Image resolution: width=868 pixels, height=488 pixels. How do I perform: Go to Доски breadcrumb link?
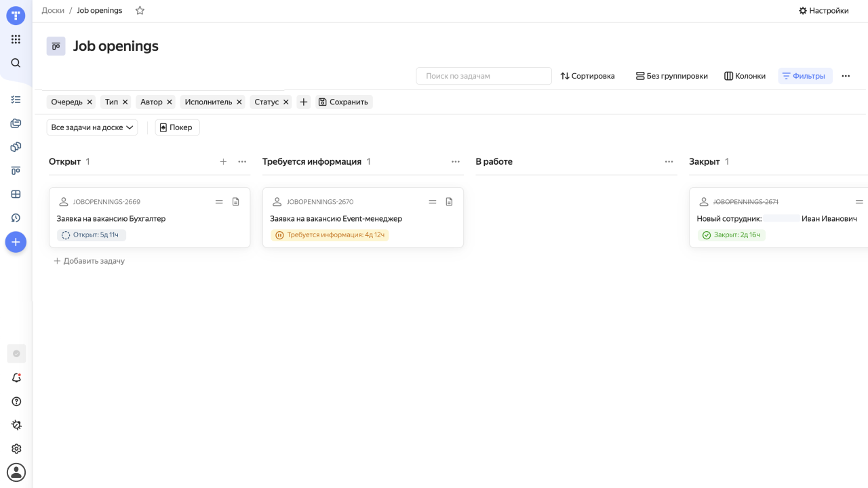pos(53,10)
